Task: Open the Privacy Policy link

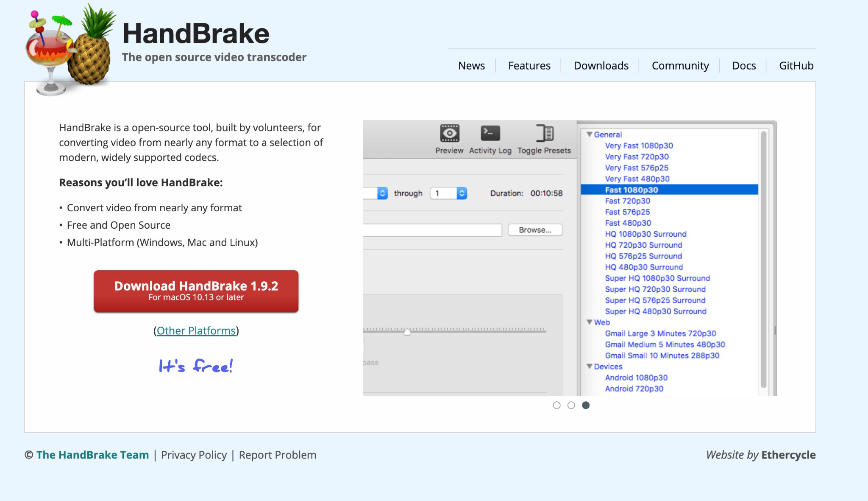Action: (x=194, y=455)
